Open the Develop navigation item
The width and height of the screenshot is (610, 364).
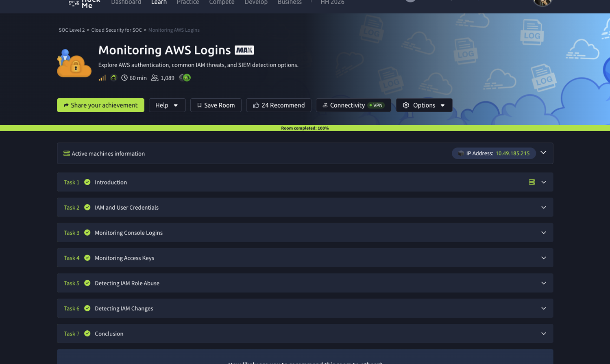tap(256, 2)
